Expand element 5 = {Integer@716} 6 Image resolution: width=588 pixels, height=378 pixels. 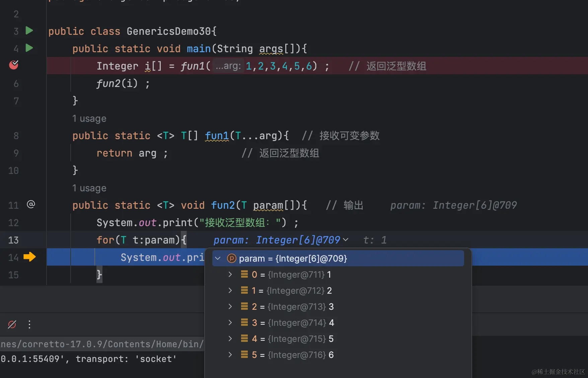230,355
